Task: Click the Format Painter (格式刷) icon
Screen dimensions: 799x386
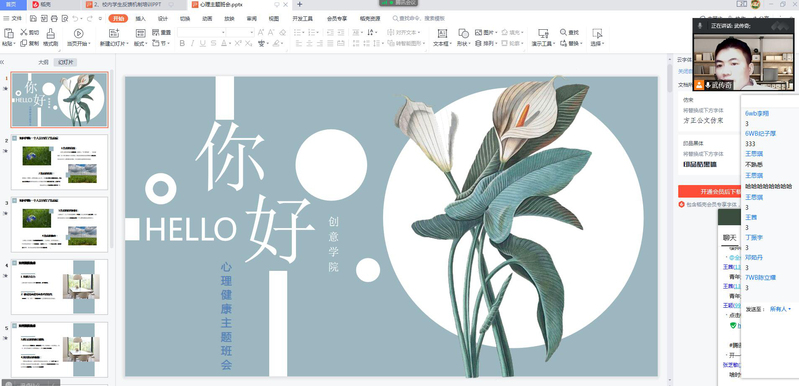Action: 50,34
